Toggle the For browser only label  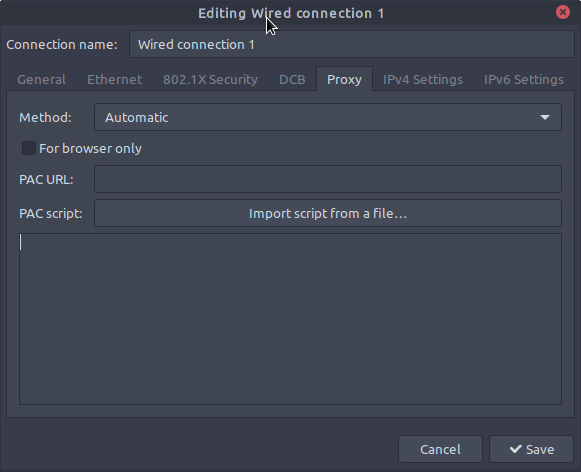click(90, 149)
